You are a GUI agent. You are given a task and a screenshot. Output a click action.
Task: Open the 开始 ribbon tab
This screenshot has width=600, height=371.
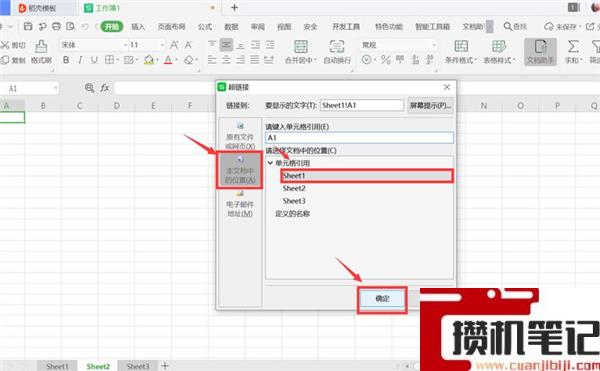click(112, 26)
